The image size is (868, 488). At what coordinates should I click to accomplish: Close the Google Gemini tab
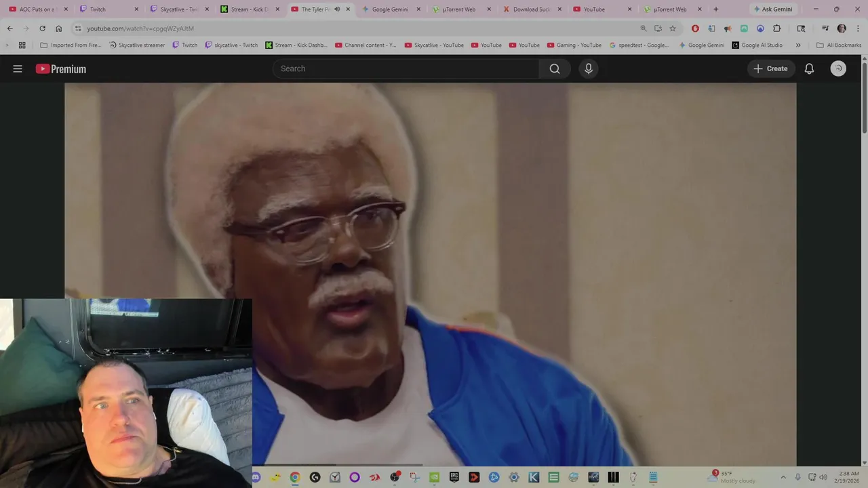click(418, 9)
